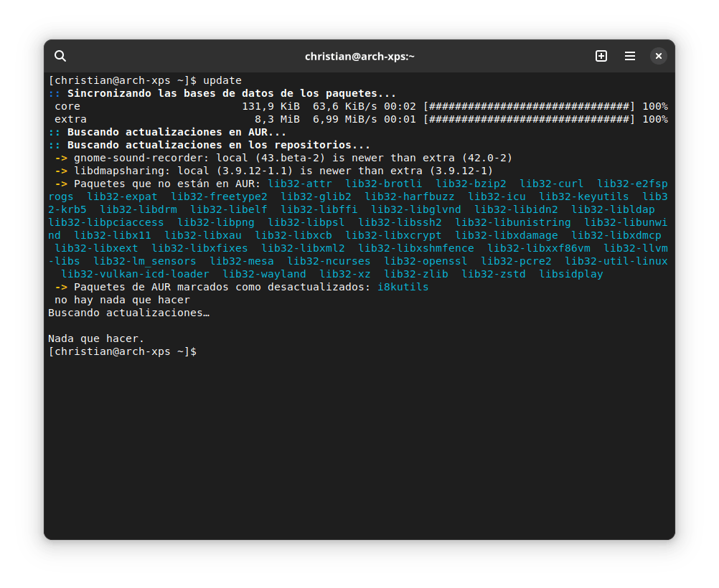The width and height of the screenshot is (719, 588).
Task: Click the core download progress bar
Action: (529, 106)
